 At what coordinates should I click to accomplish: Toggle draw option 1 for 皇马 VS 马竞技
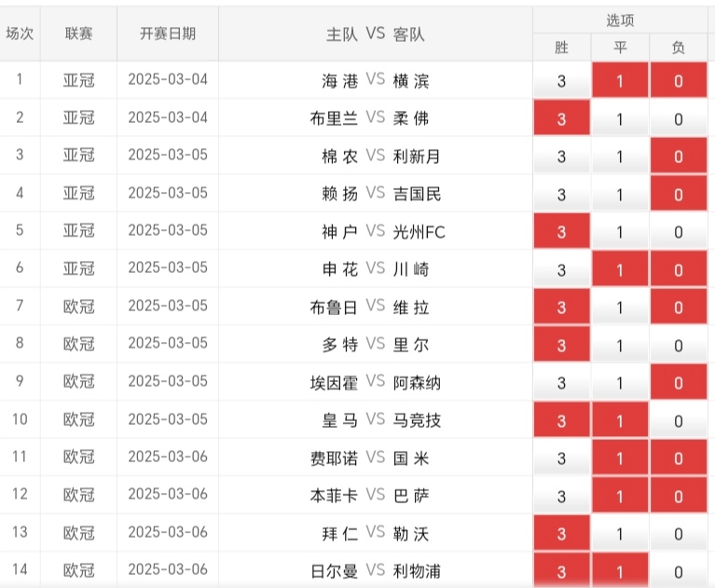pyautogui.click(x=620, y=420)
